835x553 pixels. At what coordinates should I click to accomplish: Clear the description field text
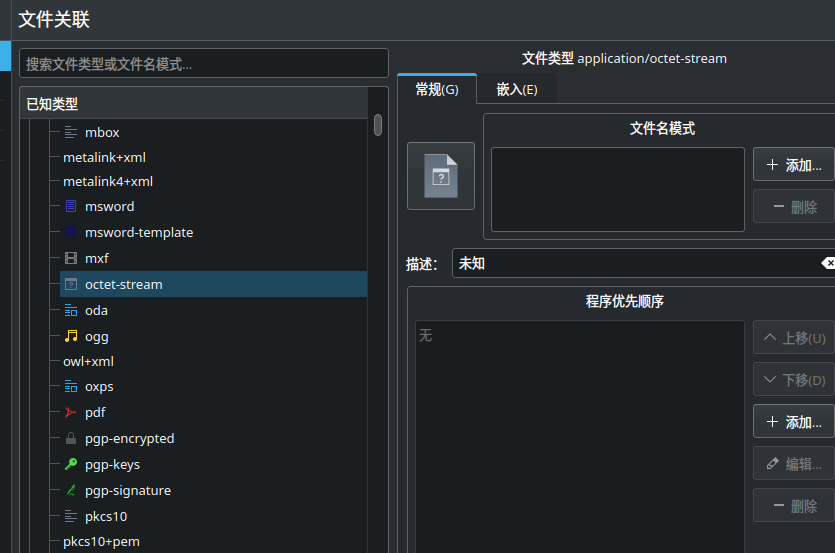827,263
